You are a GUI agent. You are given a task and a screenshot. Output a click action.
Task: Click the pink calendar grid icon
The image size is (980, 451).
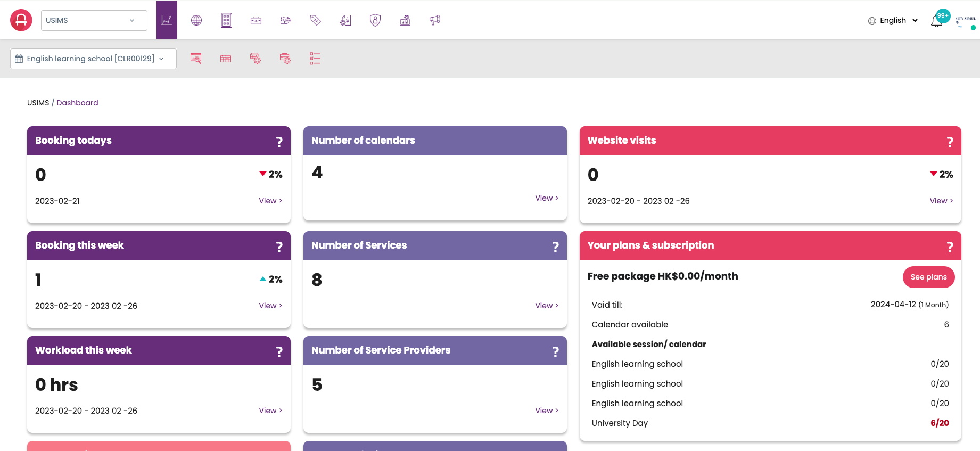226,59
